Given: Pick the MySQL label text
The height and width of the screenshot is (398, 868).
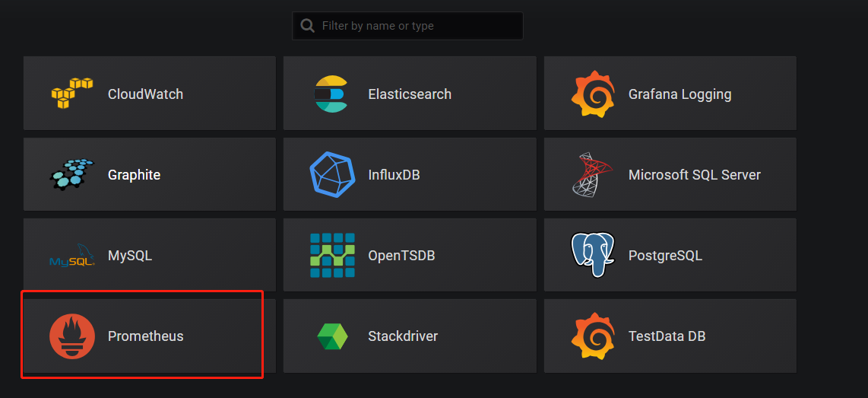Looking at the screenshot, I should click(130, 256).
